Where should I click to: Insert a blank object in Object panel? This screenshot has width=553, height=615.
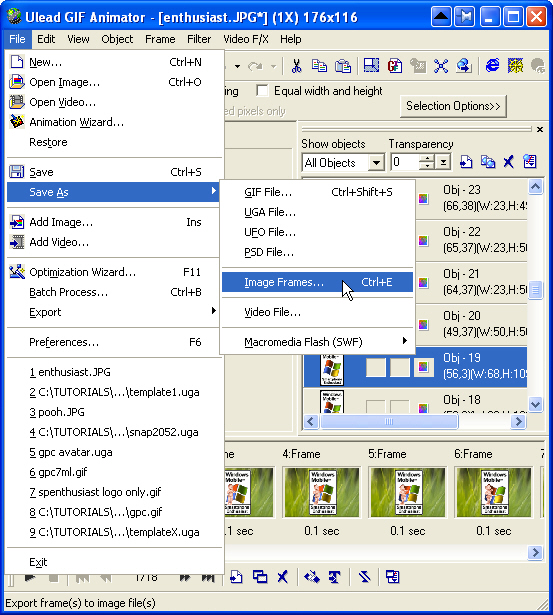[466, 162]
